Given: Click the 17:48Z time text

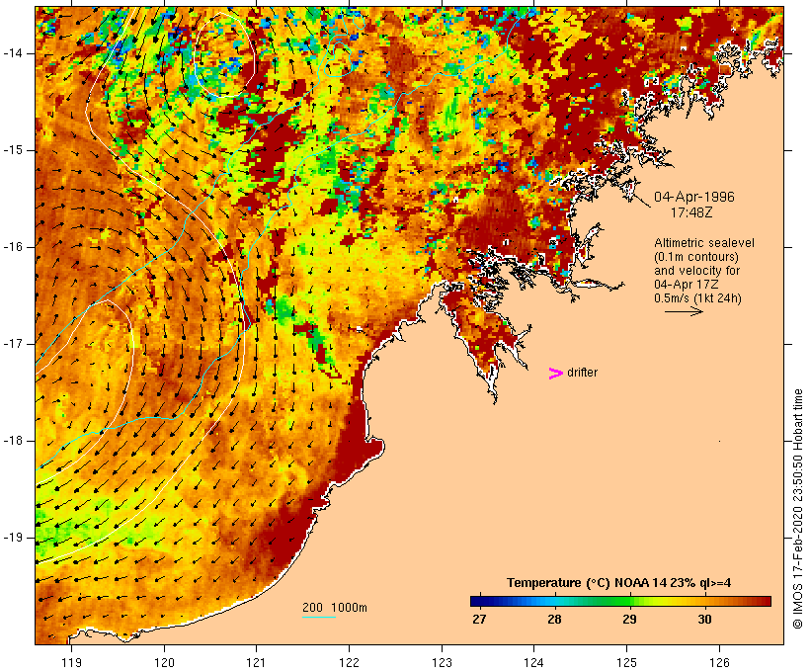Looking at the screenshot, I should click(x=691, y=212).
